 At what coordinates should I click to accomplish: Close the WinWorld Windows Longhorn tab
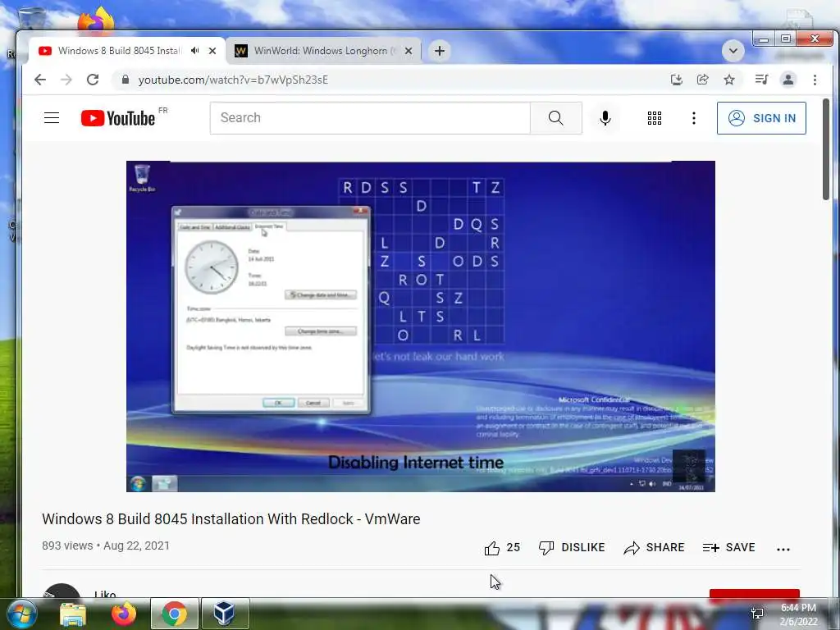click(x=409, y=51)
